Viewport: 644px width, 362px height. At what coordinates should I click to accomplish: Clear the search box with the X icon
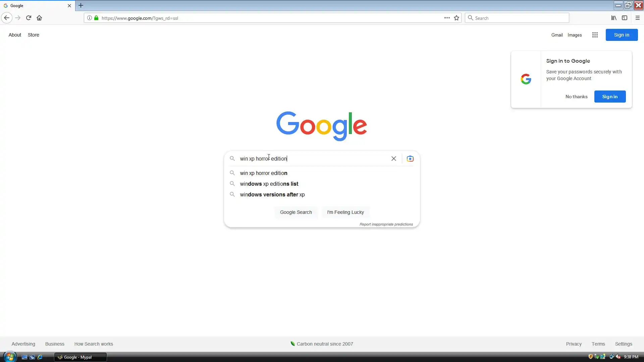(393, 159)
